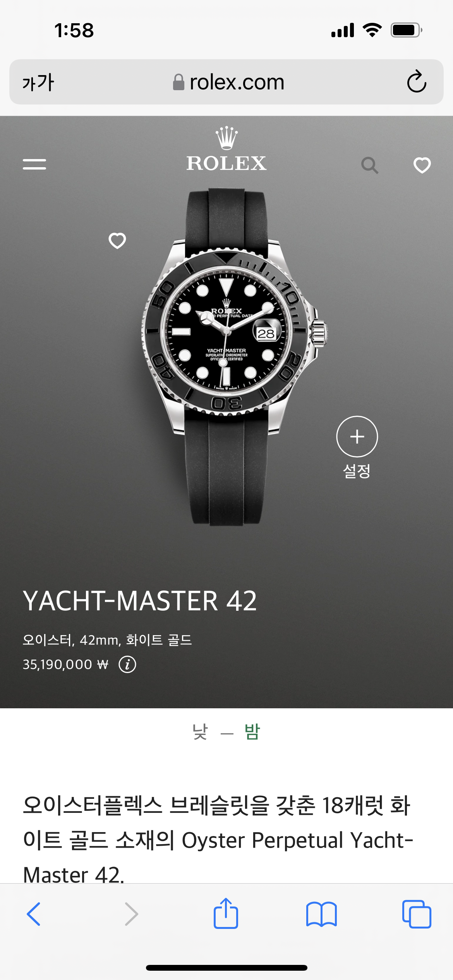Tap the YACHT-MASTER 42 title
Image resolution: width=453 pixels, height=980 pixels.
point(140,601)
